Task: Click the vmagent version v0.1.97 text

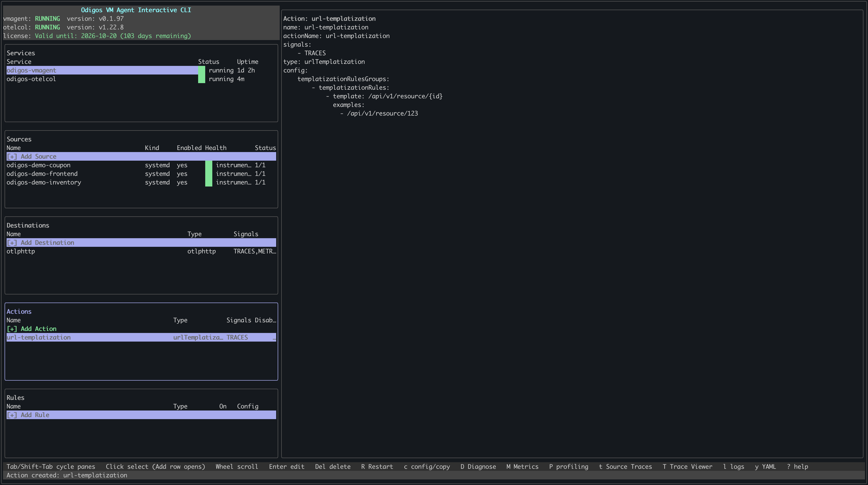Action: [95, 19]
